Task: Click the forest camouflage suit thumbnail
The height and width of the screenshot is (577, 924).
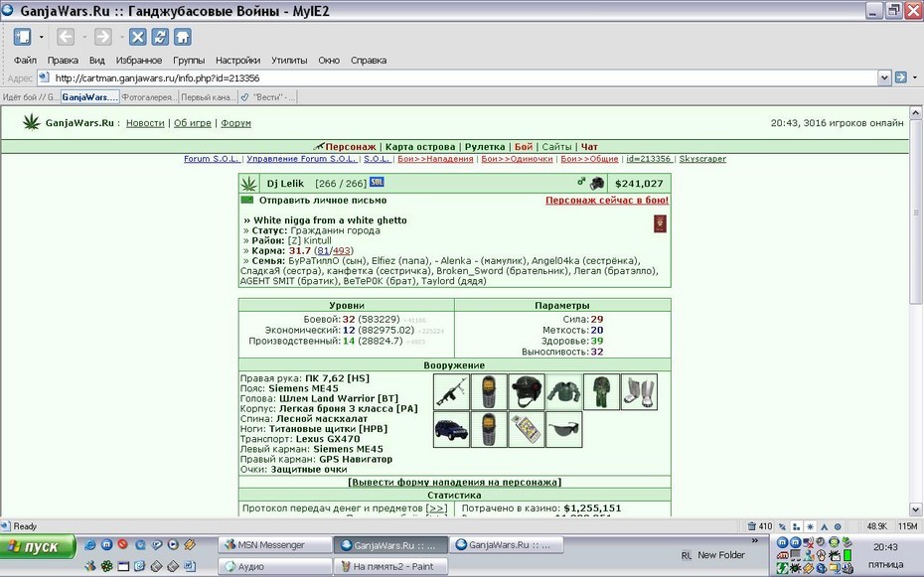Action: [601, 391]
